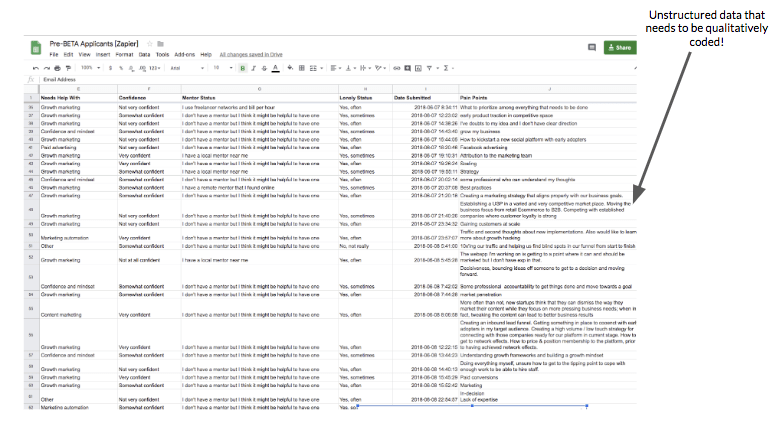The image size is (776, 429).
Task: Select 'Not at all confident' cell
Action: pos(149,257)
